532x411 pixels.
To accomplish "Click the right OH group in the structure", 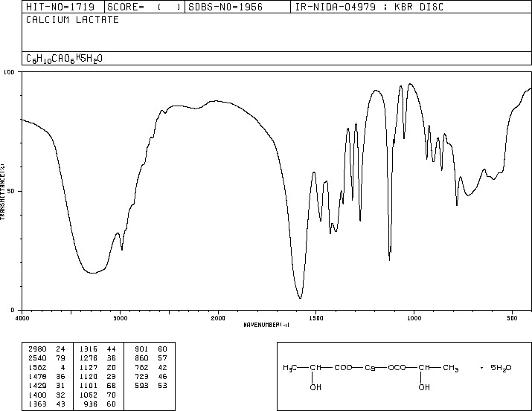I will [424, 387].
